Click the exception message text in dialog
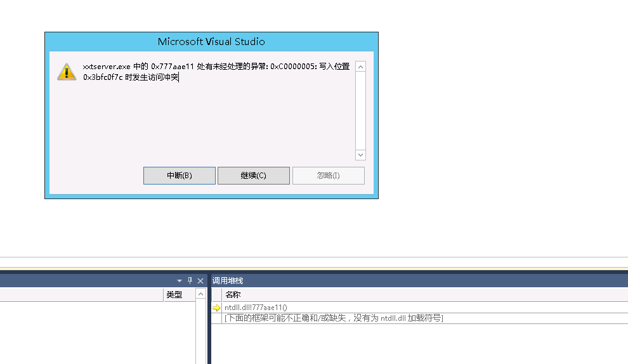Screen dimensions: 628x364 [216, 72]
